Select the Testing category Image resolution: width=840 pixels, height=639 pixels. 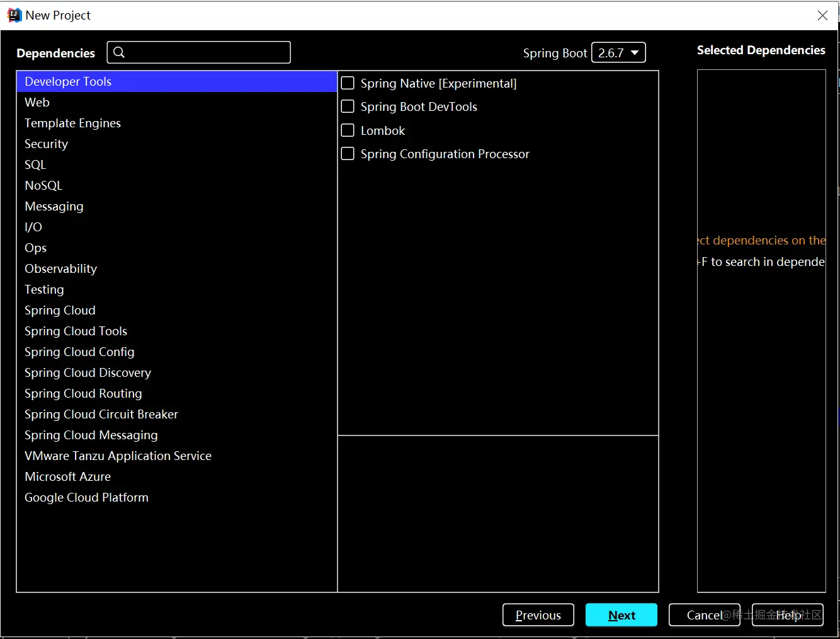pos(177,289)
